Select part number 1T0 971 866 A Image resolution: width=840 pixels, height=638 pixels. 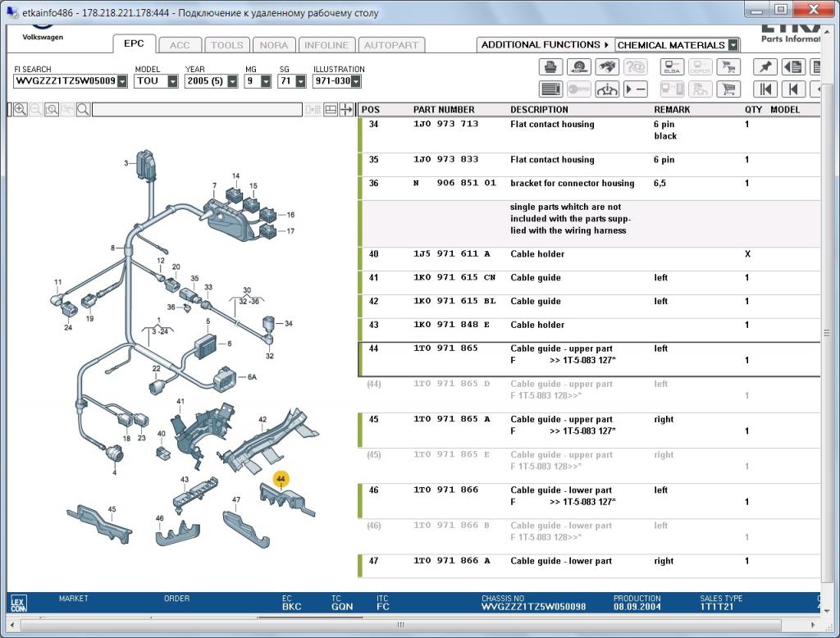pyautogui.click(x=452, y=560)
